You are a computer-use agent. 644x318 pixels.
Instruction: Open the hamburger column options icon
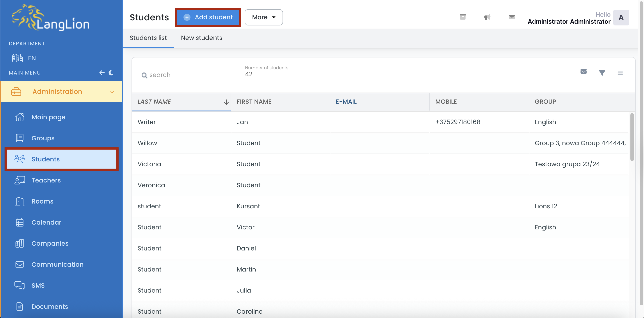[620, 73]
